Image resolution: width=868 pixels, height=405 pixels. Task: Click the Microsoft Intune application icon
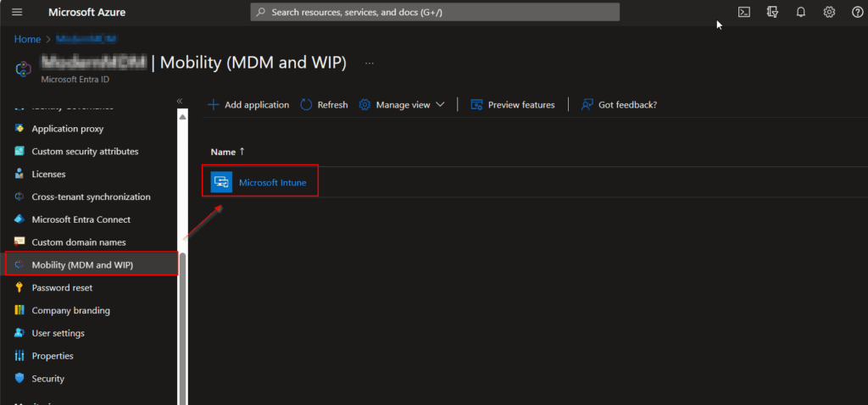pos(221,182)
